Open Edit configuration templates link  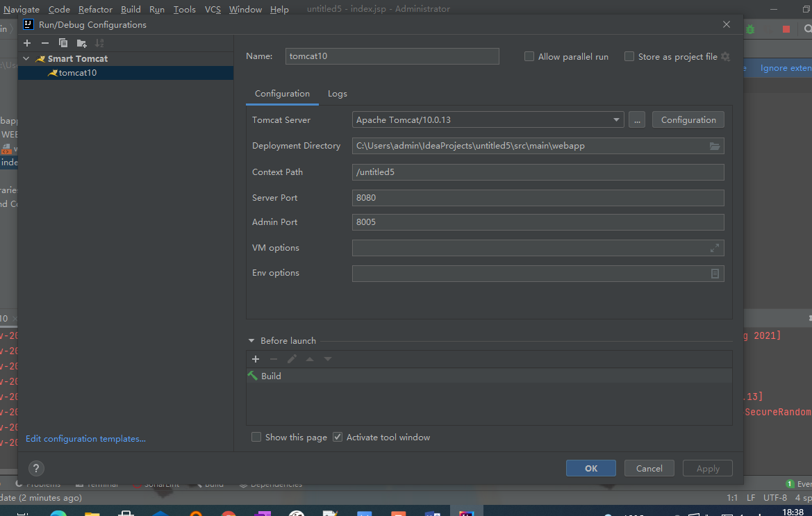(x=86, y=438)
